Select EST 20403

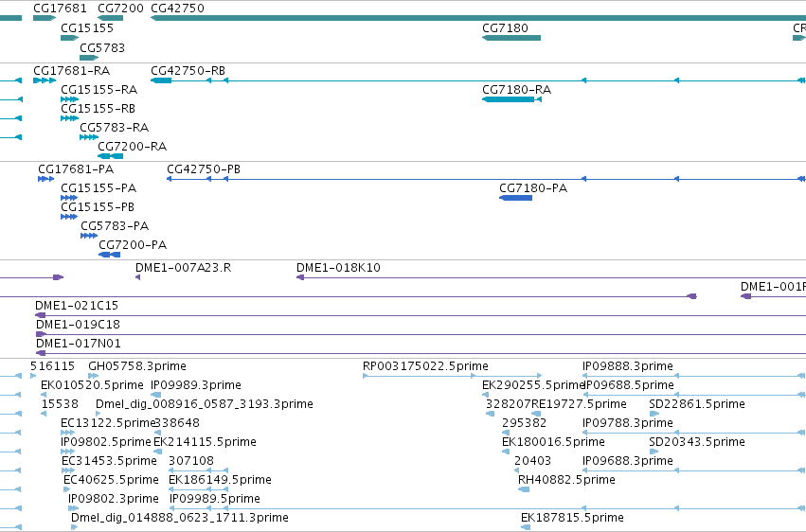(x=517, y=470)
